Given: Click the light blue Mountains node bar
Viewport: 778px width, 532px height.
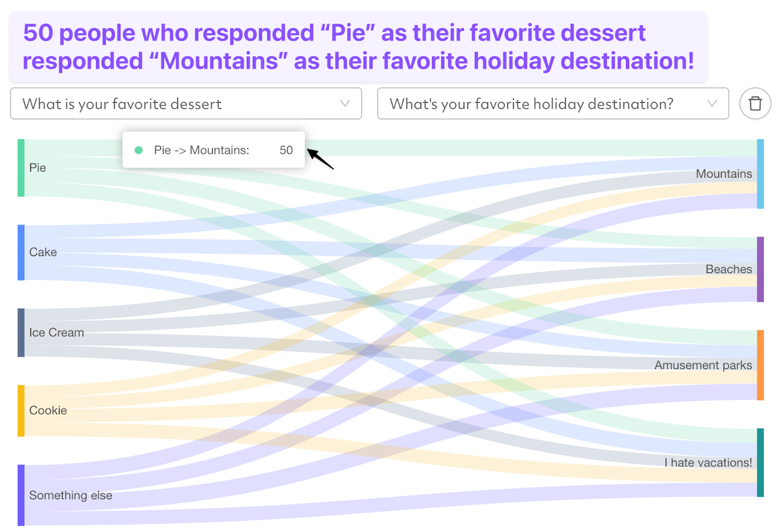Looking at the screenshot, I should [760, 174].
